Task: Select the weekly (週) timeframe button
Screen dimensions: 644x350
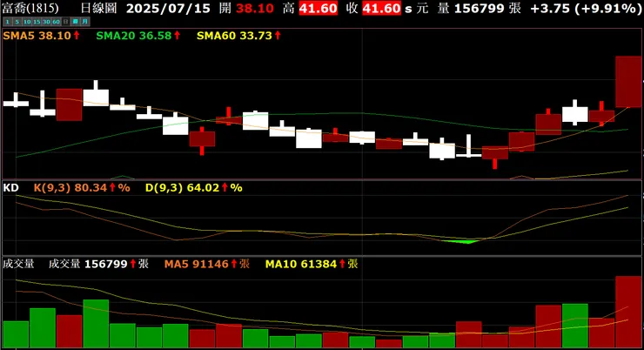Action: (x=76, y=22)
